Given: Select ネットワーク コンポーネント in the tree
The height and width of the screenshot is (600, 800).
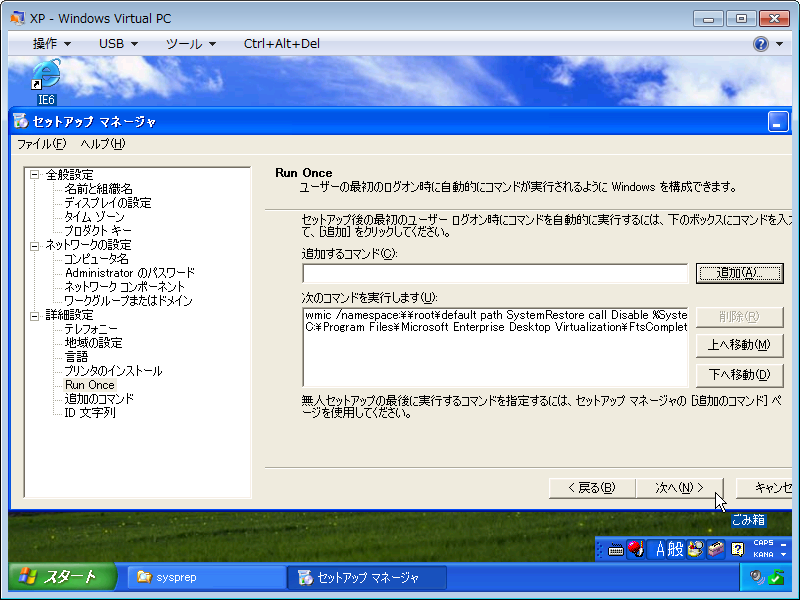Looking at the screenshot, I should click(124, 287).
